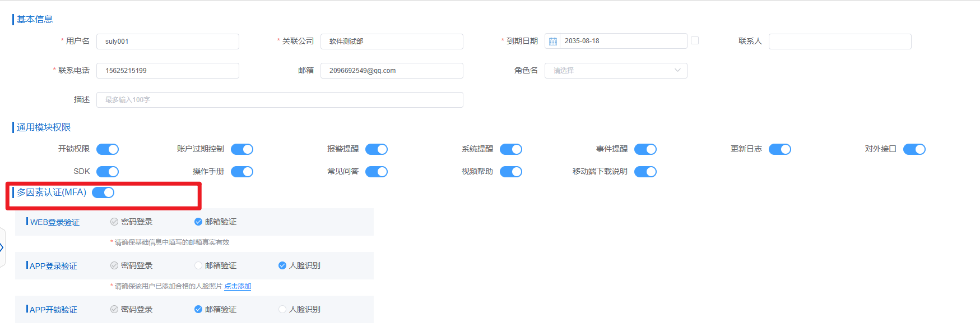Disable the SDK switch

click(x=108, y=172)
